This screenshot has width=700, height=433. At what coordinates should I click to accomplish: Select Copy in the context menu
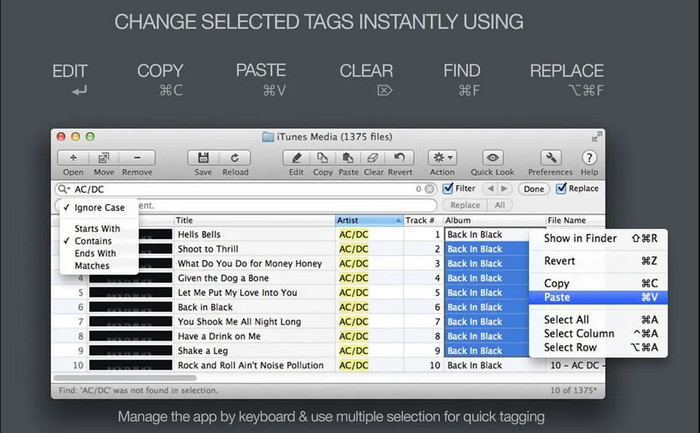tap(598, 283)
